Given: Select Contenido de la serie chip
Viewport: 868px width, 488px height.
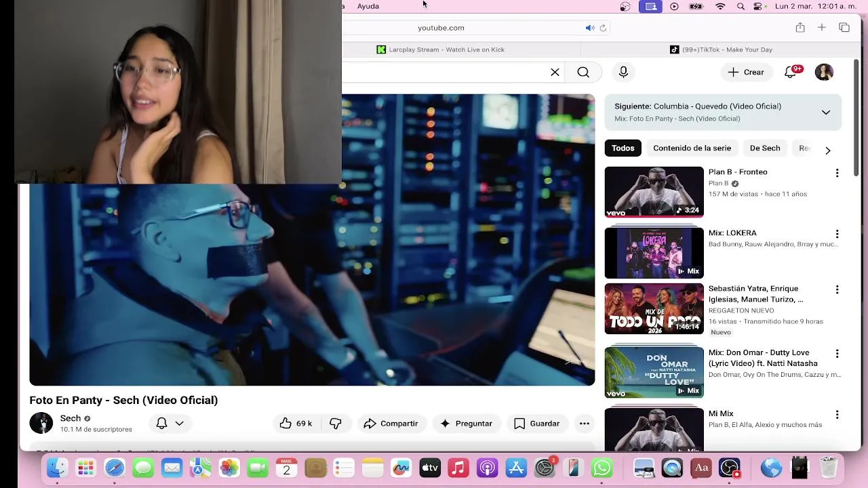Looking at the screenshot, I should tap(692, 148).
